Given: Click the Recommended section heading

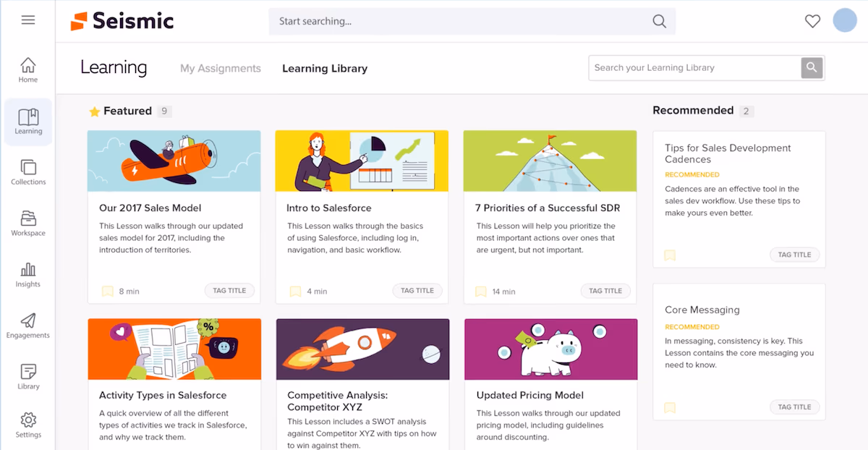Looking at the screenshot, I should 693,111.
